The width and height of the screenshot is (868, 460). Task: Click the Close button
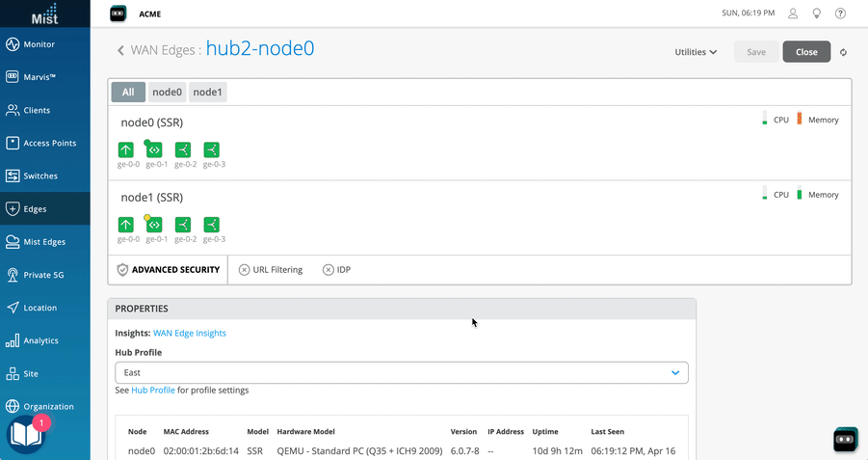click(806, 52)
